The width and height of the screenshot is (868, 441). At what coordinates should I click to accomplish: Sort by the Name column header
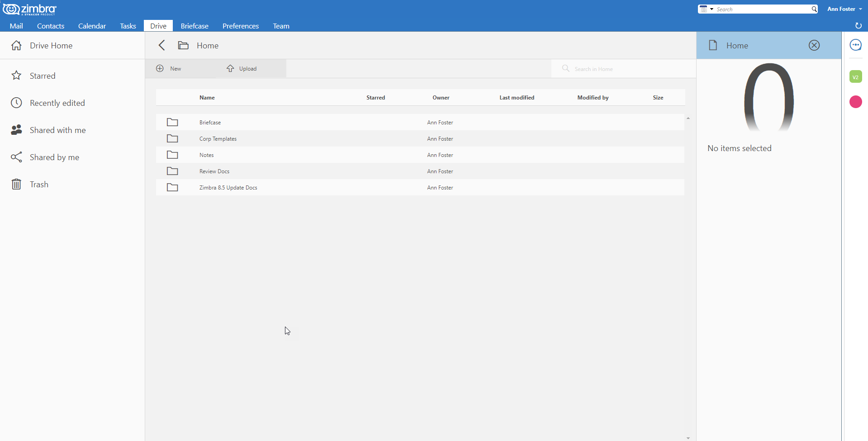(x=207, y=98)
